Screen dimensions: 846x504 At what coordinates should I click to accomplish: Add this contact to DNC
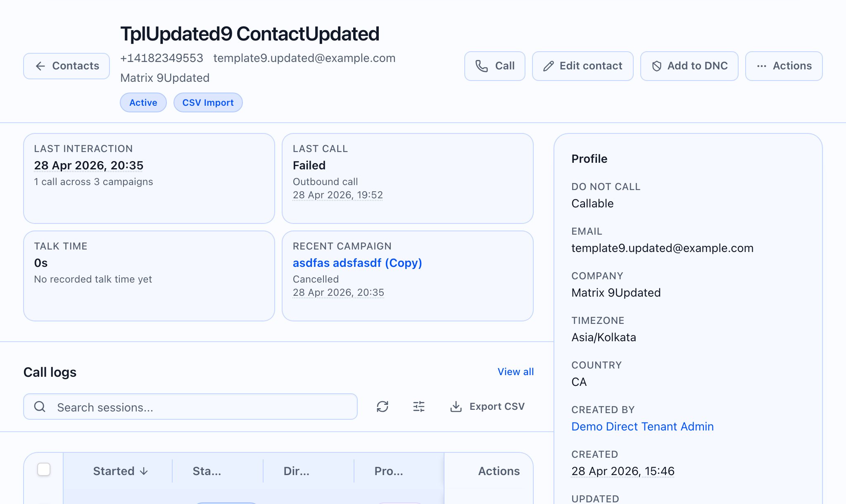pos(689,66)
